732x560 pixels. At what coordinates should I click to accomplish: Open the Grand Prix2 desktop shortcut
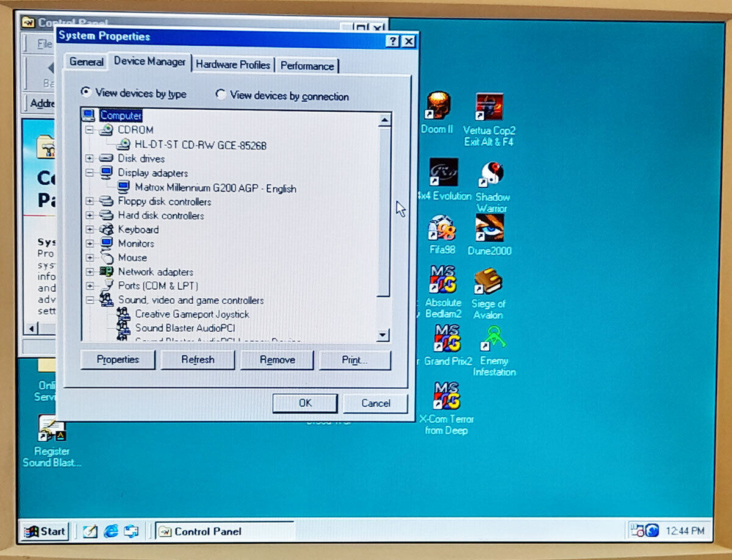click(447, 337)
